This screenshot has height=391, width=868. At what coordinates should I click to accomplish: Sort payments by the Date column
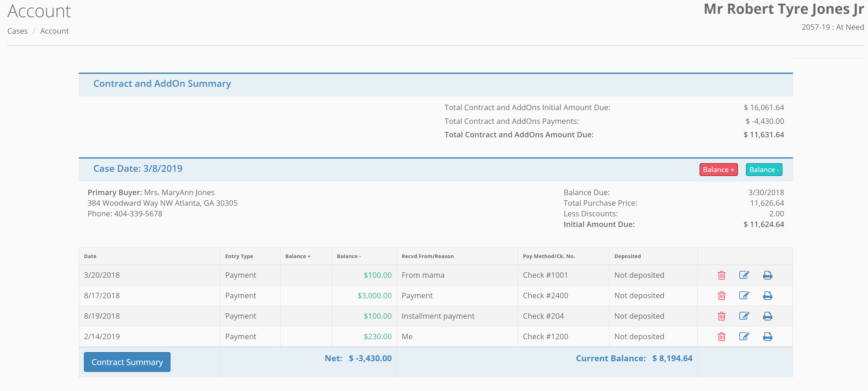(x=90, y=256)
